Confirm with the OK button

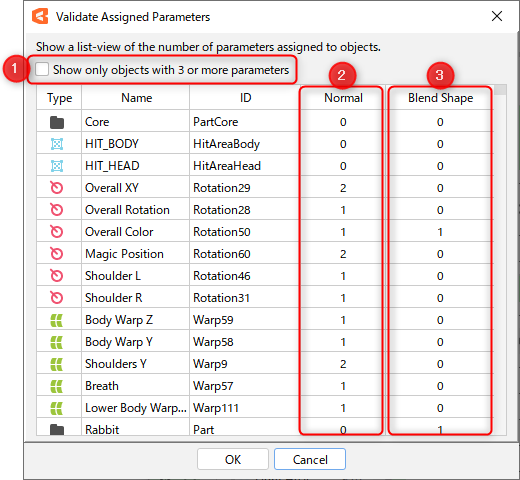point(233,459)
